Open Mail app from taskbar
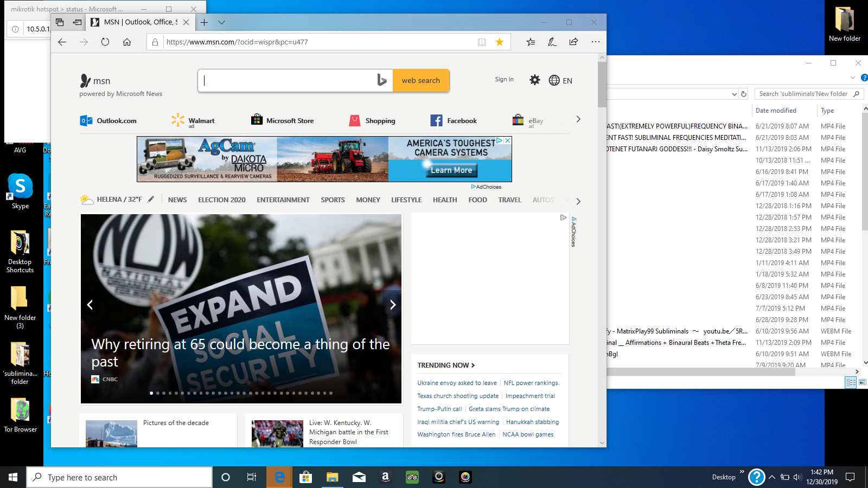 click(x=359, y=477)
